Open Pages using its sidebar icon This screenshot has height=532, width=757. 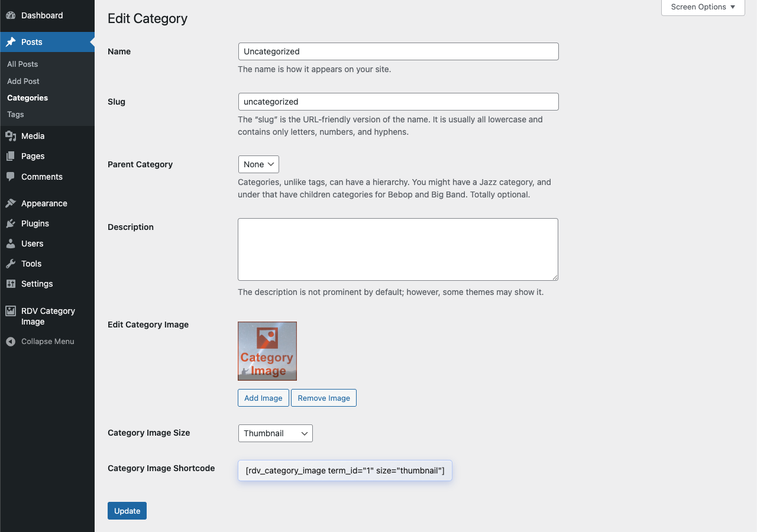point(10,156)
